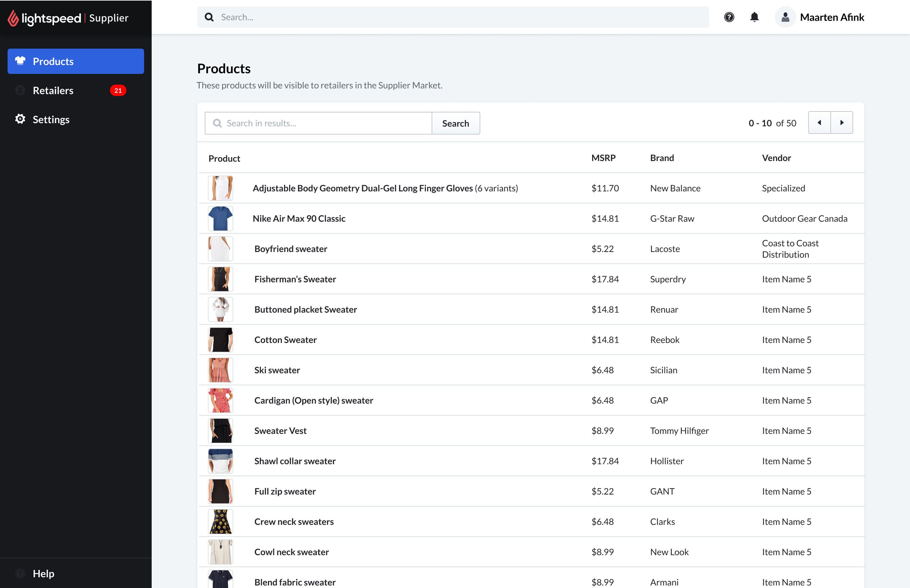Click the MSRP column header

(603, 158)
